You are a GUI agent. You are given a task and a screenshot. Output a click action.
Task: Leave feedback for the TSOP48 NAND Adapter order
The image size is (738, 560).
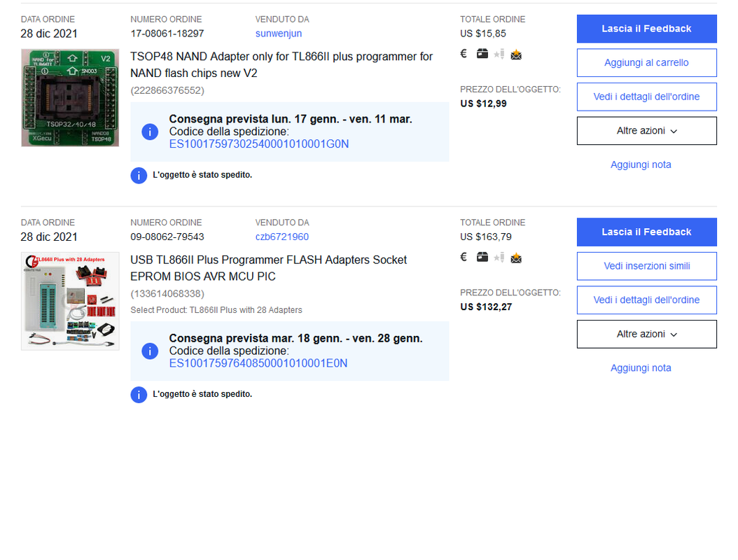tap(646, 29)
